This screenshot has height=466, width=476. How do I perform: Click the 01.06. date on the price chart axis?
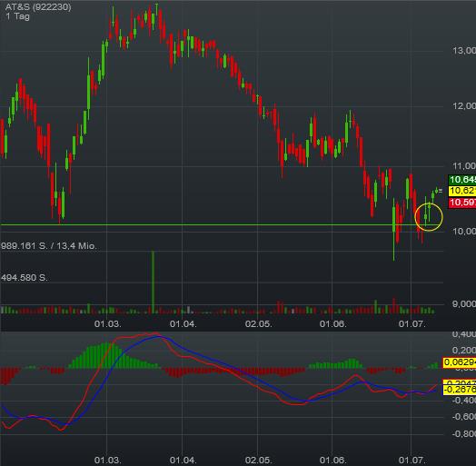coord(332,324)
